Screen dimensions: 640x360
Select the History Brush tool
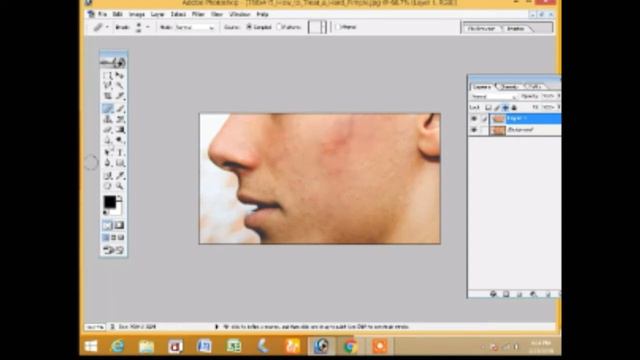[x=120, y=119]
